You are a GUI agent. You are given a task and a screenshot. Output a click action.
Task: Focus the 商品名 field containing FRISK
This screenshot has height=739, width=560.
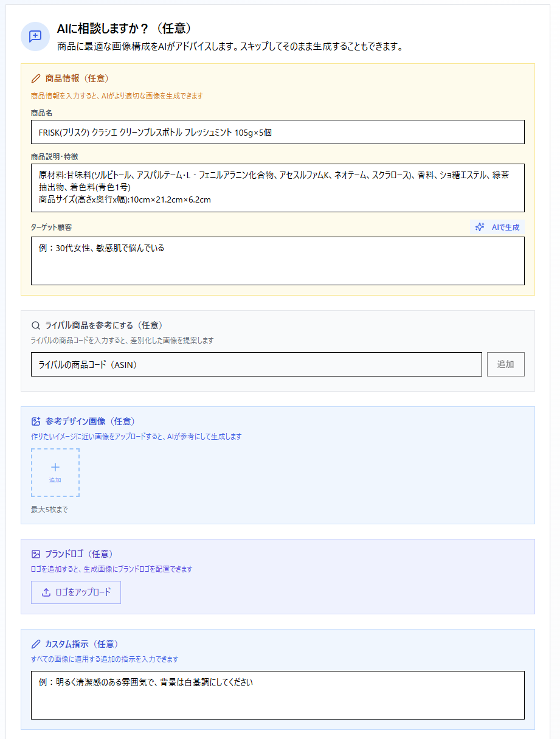(277, 132)
